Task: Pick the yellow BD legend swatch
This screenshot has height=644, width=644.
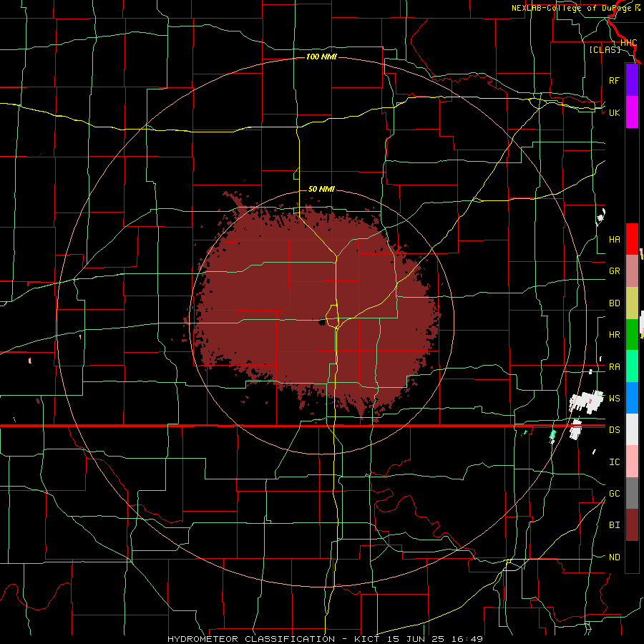Action: click(632, 303)
